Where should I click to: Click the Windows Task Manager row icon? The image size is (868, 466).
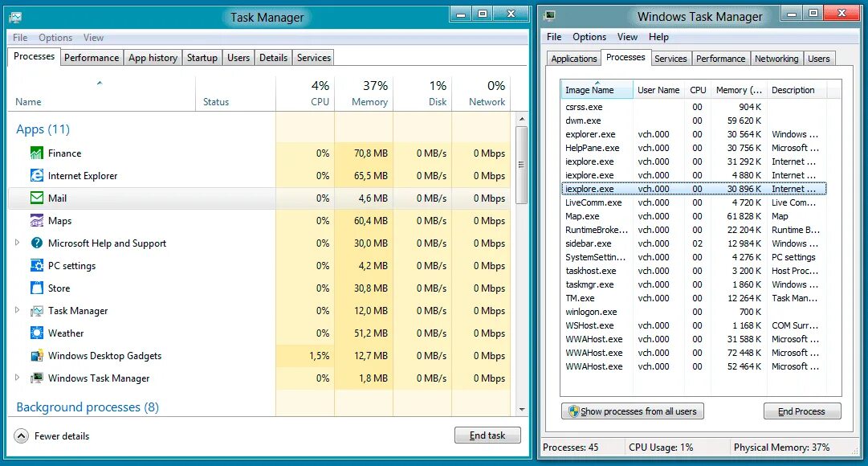point(37,378)
